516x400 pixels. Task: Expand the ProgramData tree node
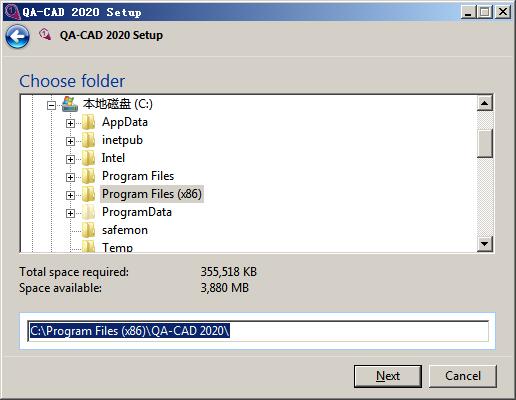pyautogui.click(x=70, y=214)
